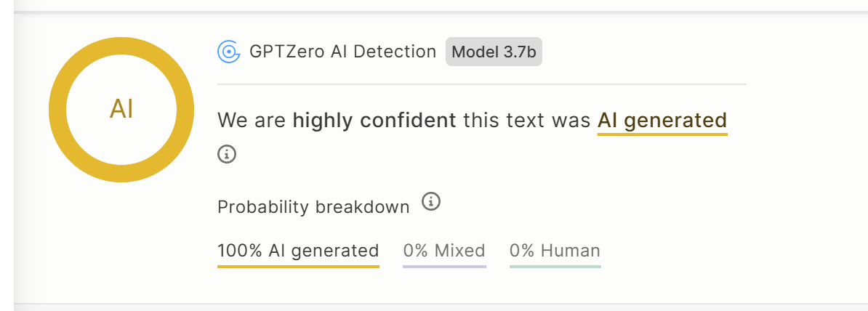Open the underlined AI generated link
This screenshot has width=868, height=311.
[662, 120]
